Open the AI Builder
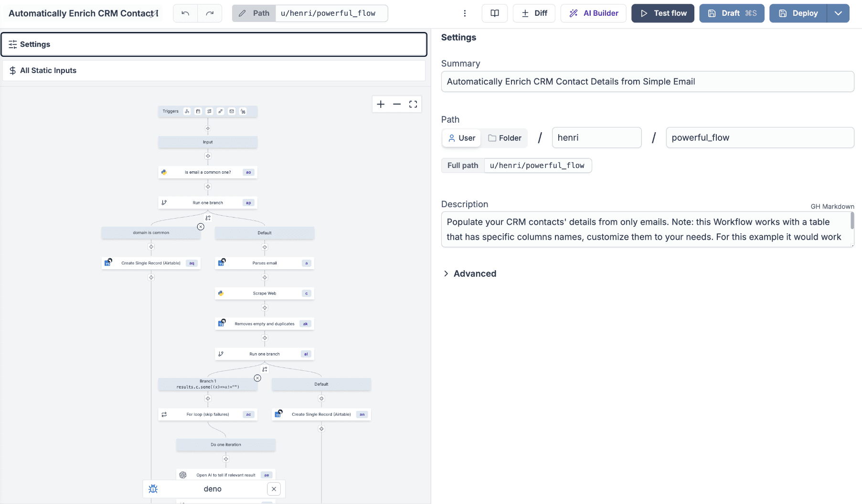Image resolution: width=862 pixels, height=504 pixels. (x=594, y=13)
